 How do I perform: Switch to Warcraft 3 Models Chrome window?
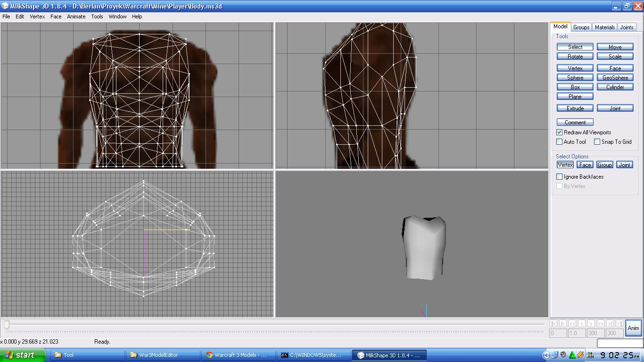point(238,355)
